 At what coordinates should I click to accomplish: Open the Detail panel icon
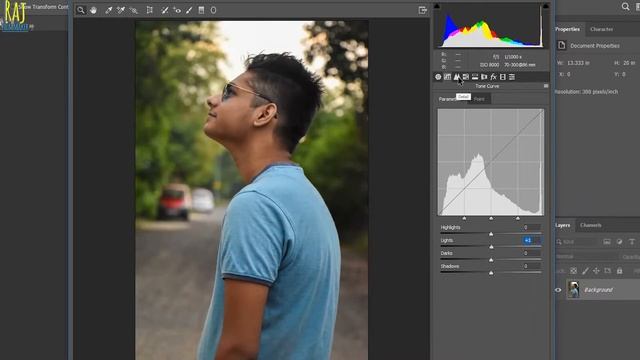pos(457,77)
